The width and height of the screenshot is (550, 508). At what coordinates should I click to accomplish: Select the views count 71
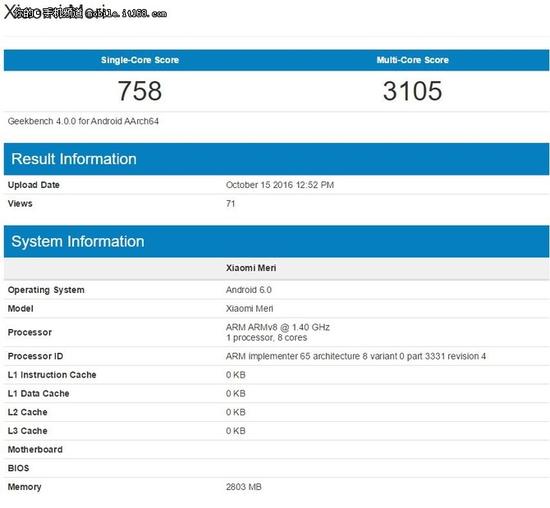pos(230,203)
